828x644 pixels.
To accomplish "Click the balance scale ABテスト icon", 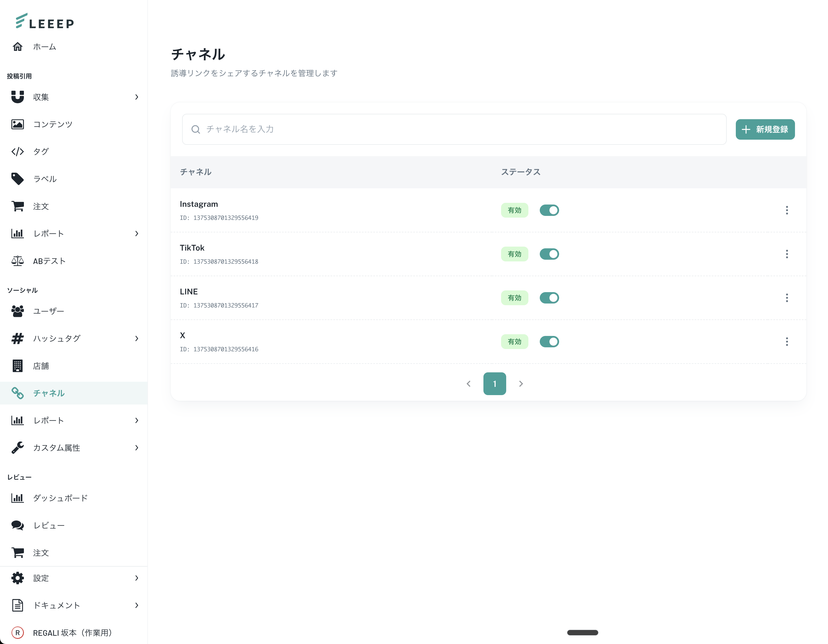I will [17, 261].
